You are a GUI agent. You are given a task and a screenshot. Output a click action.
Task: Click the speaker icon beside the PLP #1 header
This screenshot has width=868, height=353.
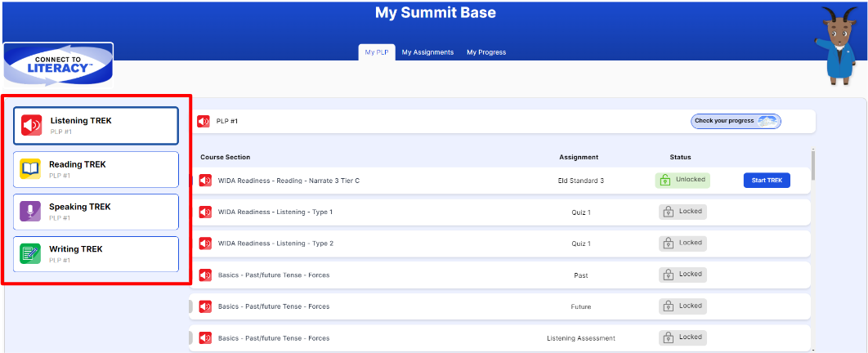204,121
